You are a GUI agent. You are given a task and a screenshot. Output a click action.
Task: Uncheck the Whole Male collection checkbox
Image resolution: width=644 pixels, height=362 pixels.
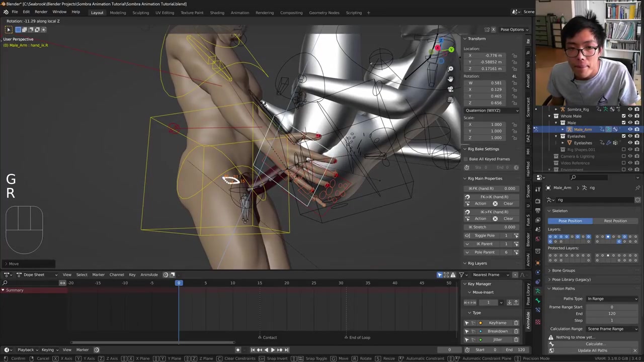point(623,116)
